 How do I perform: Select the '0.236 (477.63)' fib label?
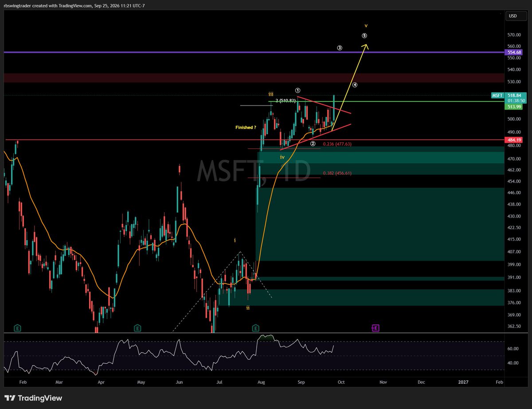coord(337,144)
